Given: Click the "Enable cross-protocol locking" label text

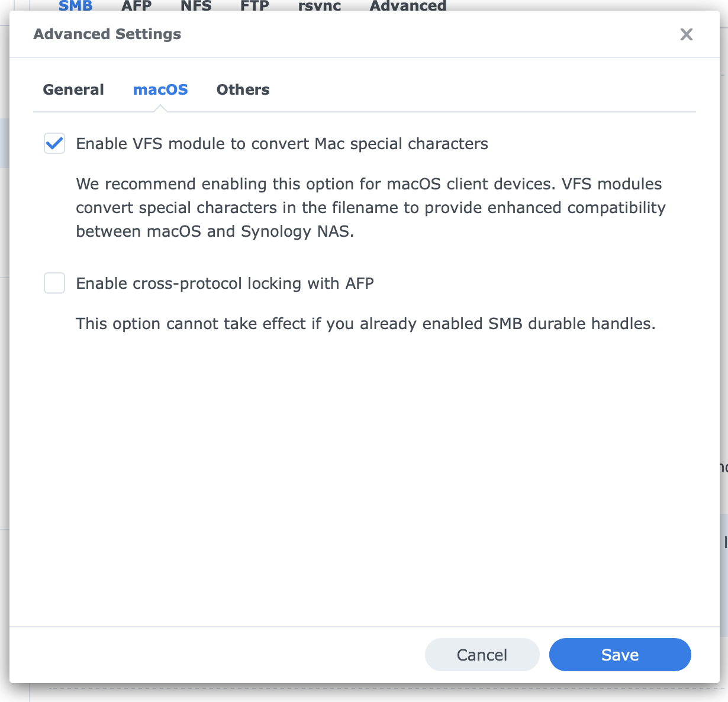Looking at the screenshot, I should (225, 284).
